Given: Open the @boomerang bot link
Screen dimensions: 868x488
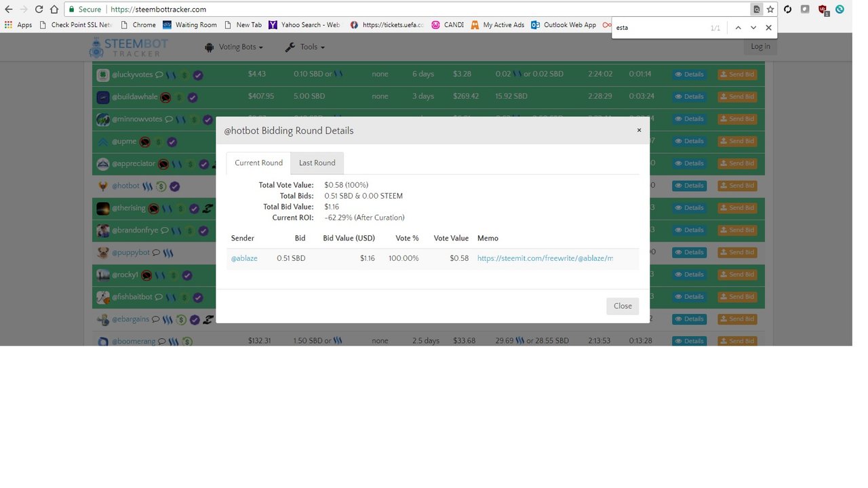Looking at the screenshot, I should (134, 342).
